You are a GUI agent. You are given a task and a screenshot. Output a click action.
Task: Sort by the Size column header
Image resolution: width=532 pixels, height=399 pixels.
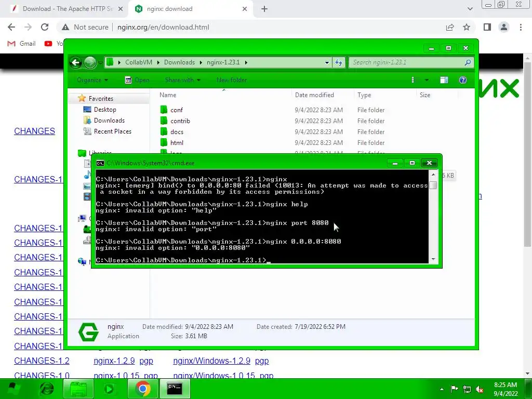425,95
